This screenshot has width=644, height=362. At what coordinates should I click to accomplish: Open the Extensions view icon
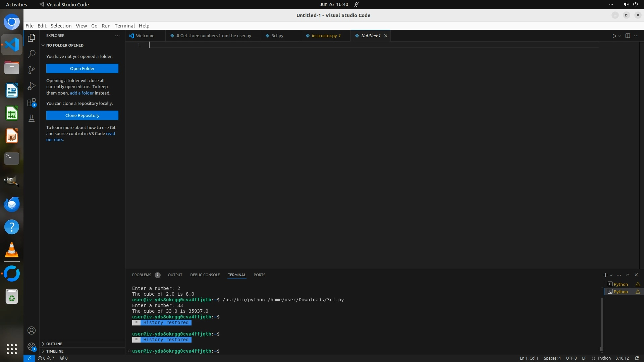coord(32,103)
